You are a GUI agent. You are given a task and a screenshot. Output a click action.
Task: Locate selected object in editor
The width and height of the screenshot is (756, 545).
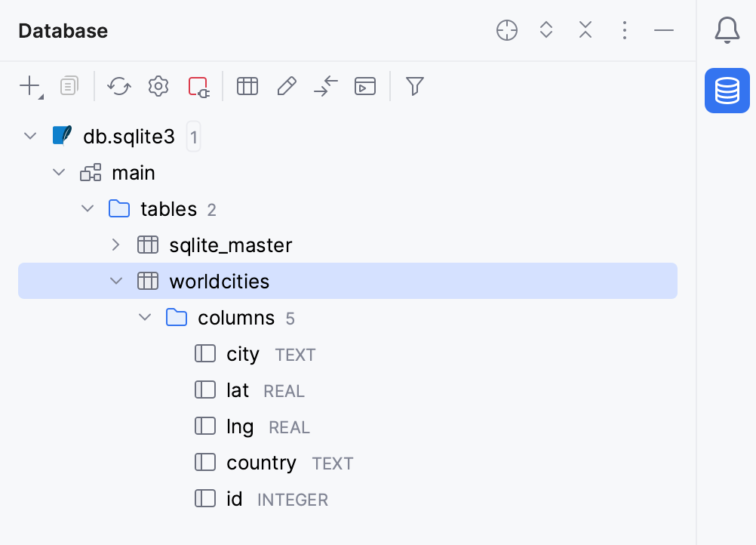[x=506, y=30]
